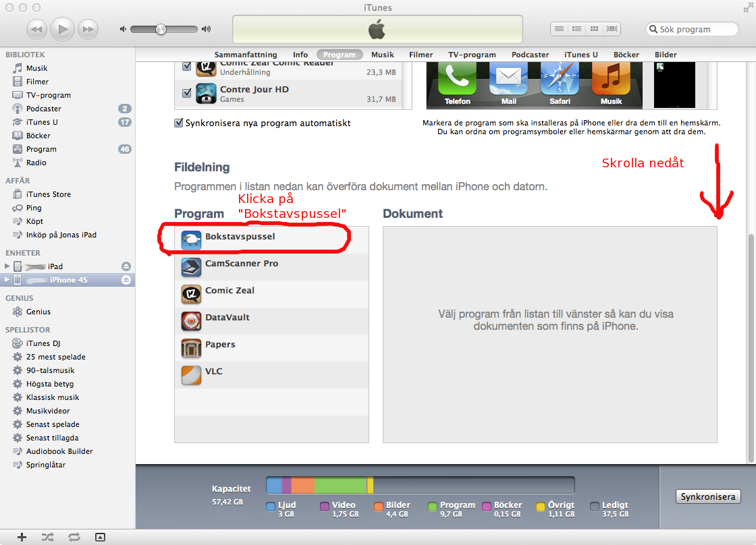This screenshot has height=545, width=756.
Task: Expand the iPhone 4S device disclosure triangle
Action: [7, 279]
